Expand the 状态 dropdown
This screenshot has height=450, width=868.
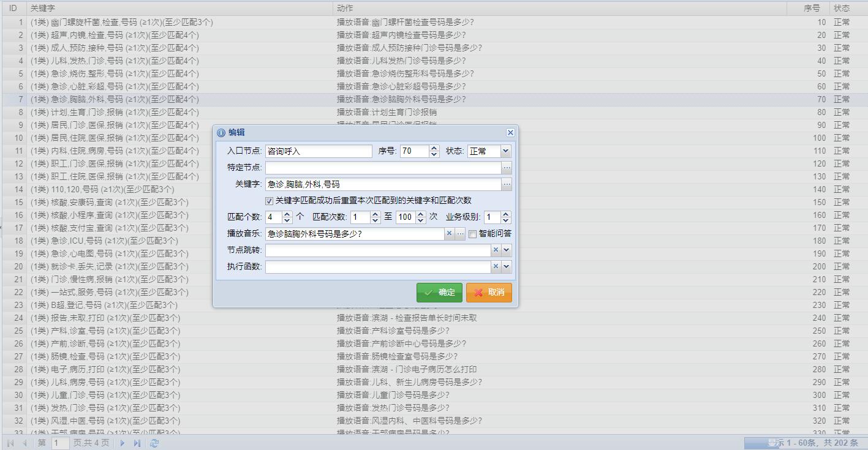click(505, 151)
